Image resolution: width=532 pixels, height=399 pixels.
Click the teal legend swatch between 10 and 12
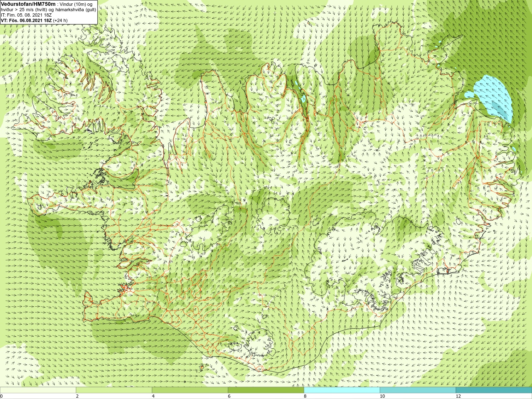[x=418, y=390]
